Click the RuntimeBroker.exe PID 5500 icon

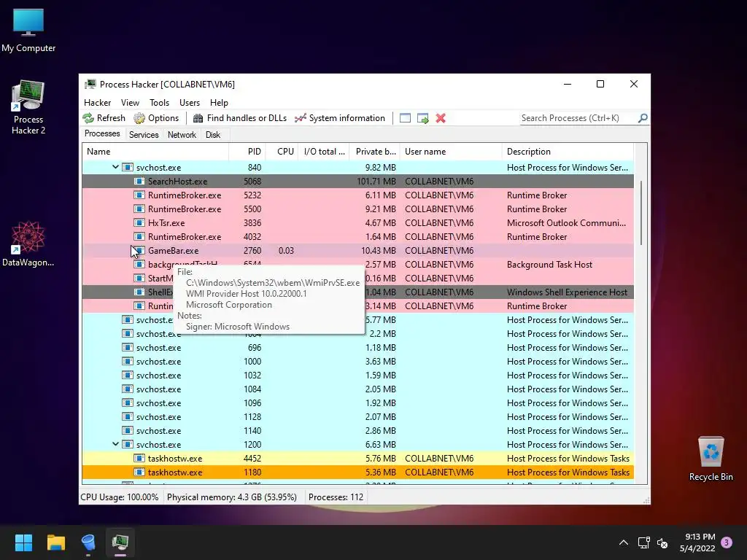pos(139,209)
